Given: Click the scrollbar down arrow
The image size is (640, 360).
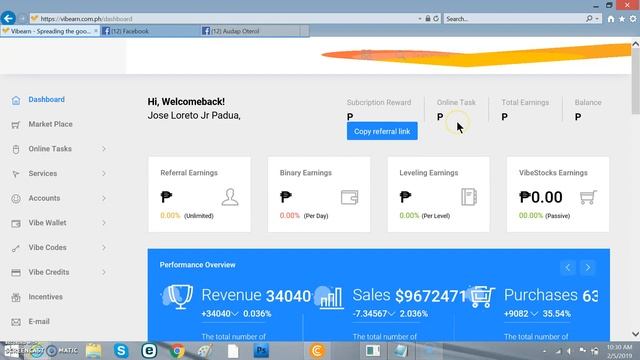Looking at the screenshot, I should (636, 334).
